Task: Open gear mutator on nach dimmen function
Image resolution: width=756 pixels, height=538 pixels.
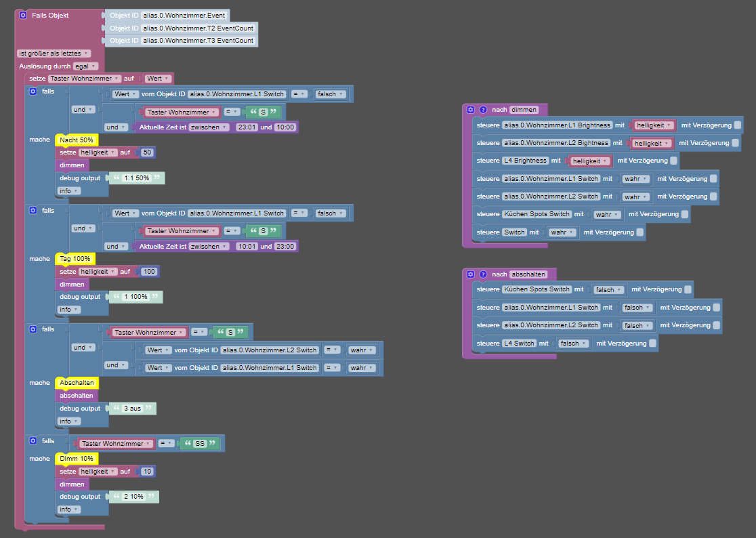Action: point(471,110)
